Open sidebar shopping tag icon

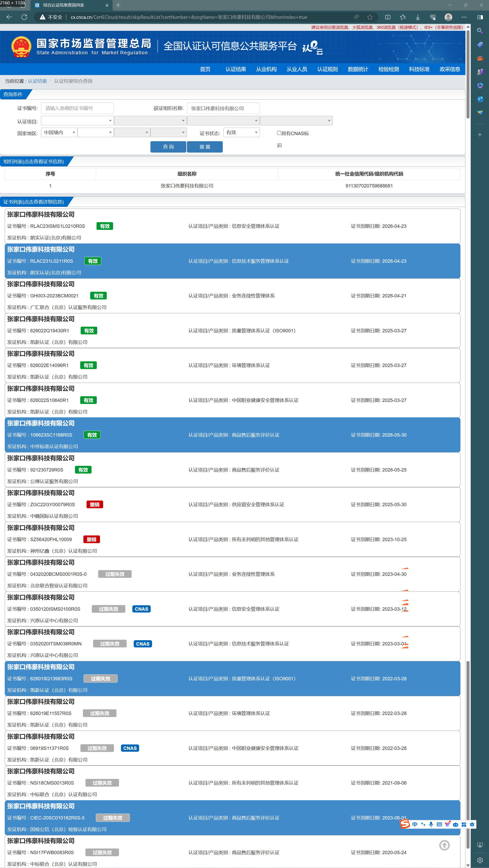(x=480, y=44)
